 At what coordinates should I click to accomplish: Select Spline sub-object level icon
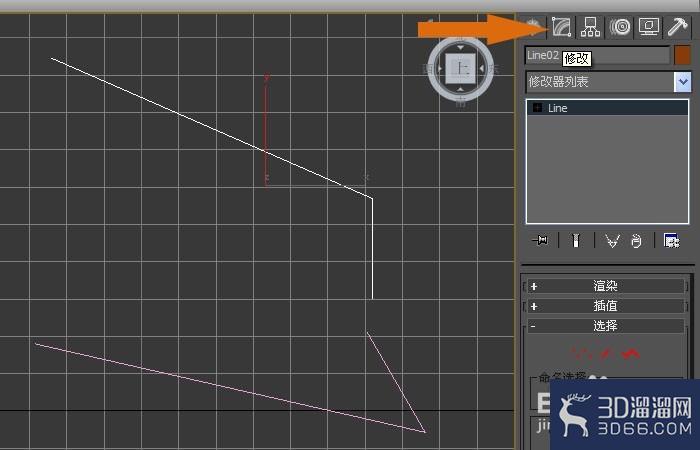631,354
